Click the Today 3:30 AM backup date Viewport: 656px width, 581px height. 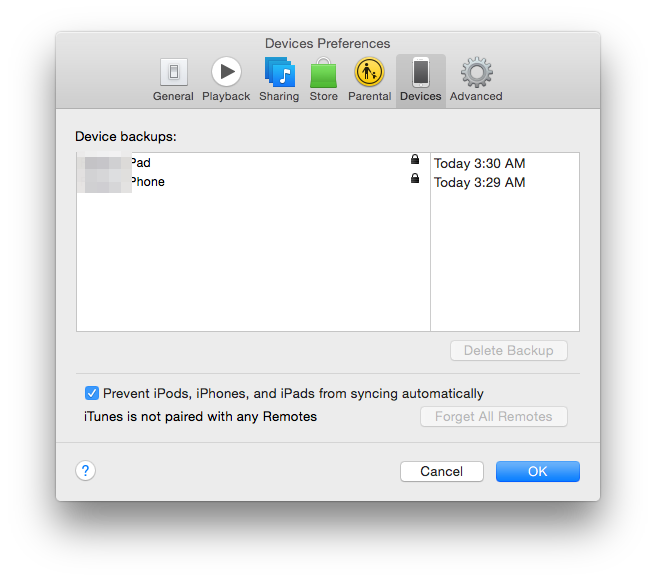click(x=479, y=163)
